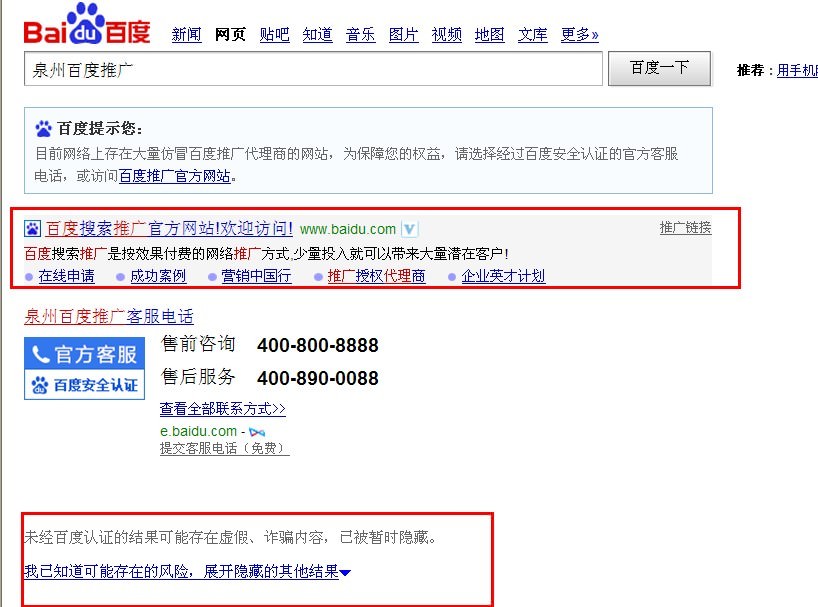Image resolution: width=818 pixels, height=607 pixels.
Task: Expand 查看全部联系方式>> contact list
Action: 222,409
